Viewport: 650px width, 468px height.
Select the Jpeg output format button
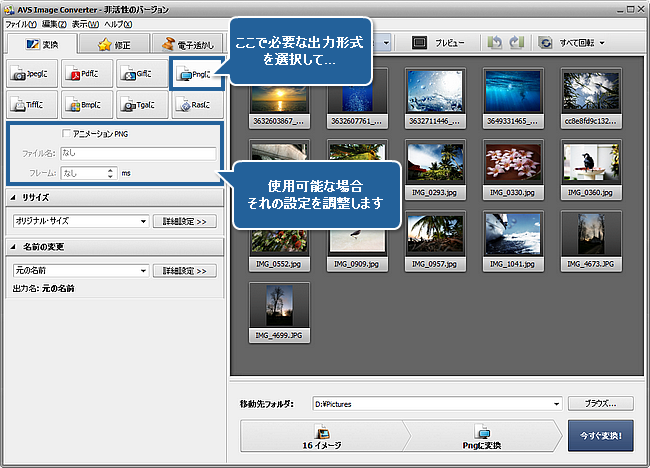[31, 72]
